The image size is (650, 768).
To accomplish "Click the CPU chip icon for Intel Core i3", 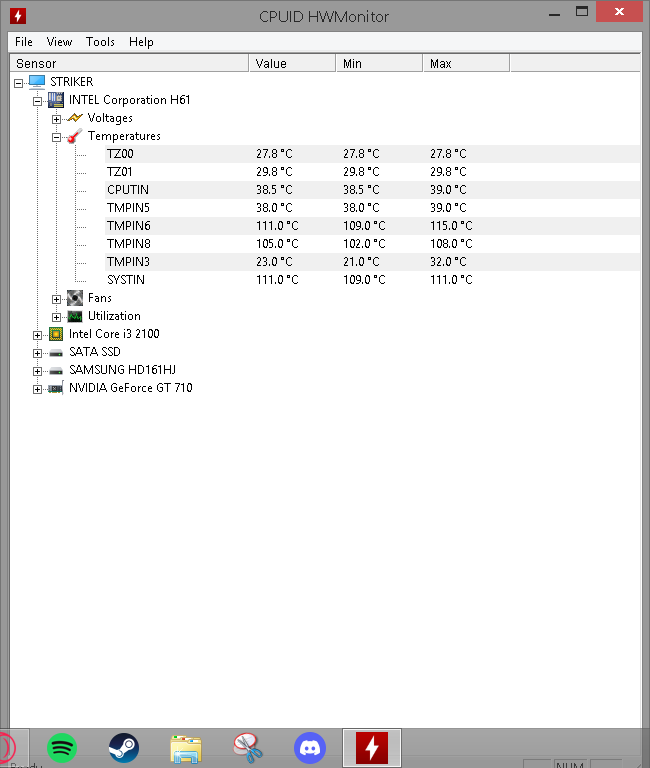I will tap(56, 334).
